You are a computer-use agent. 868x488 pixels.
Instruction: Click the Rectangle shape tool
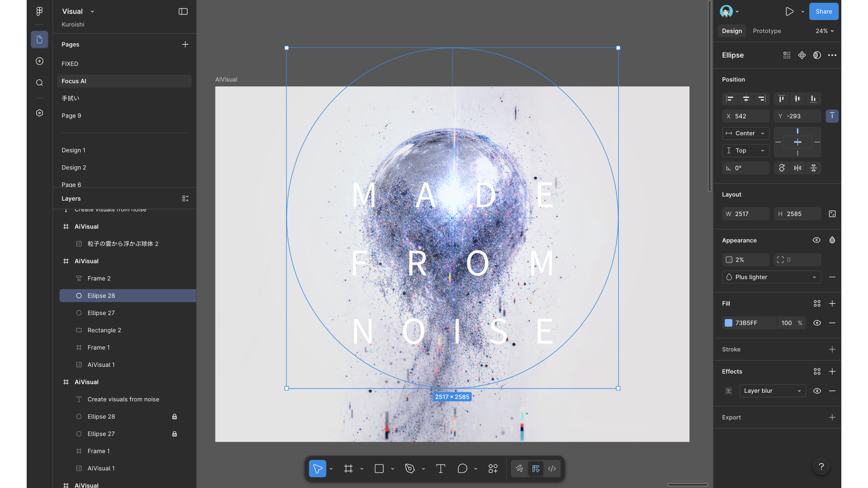[379, 469]
